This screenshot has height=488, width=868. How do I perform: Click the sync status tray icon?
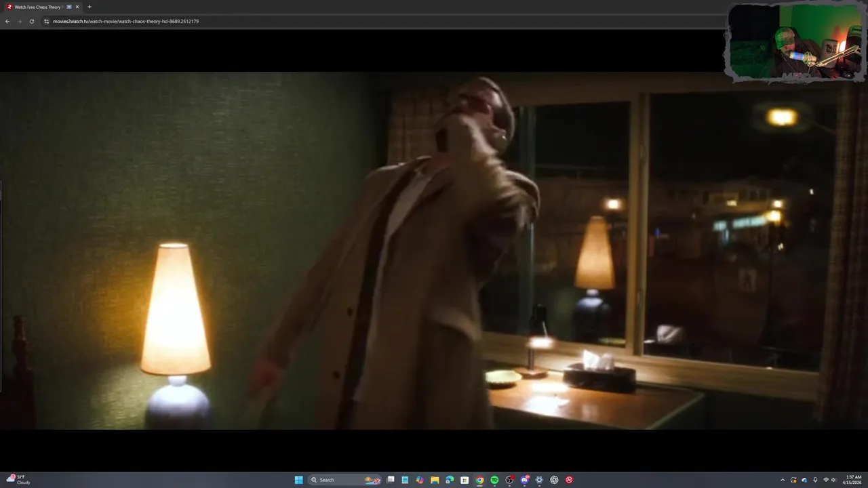tap(793, 480)
